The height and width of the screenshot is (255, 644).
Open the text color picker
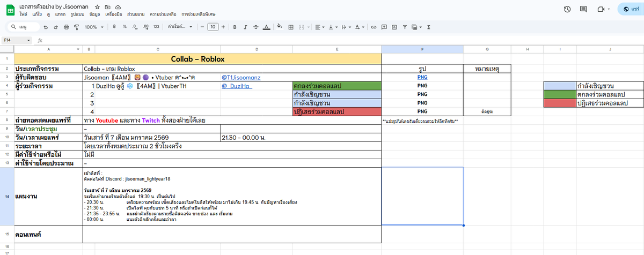[x=266, y=27]
